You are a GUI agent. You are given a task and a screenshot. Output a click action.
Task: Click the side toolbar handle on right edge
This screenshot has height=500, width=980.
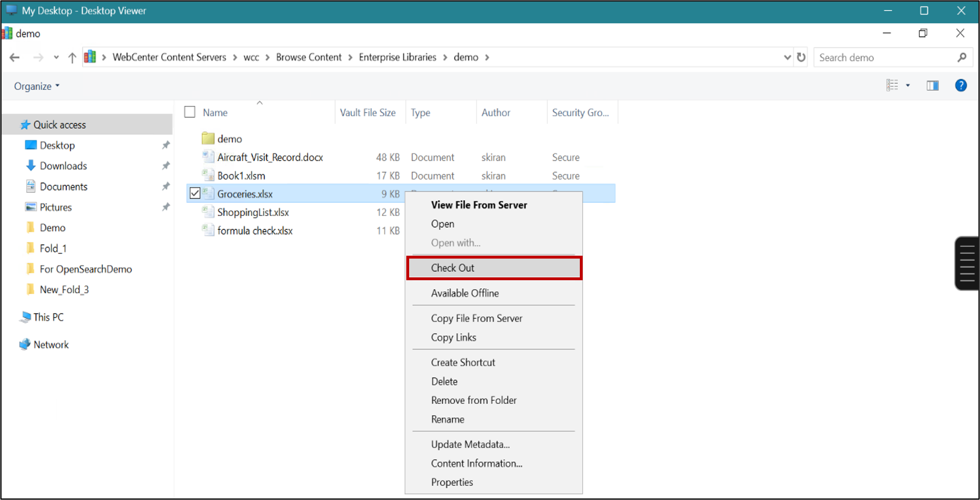click(967, 263)
